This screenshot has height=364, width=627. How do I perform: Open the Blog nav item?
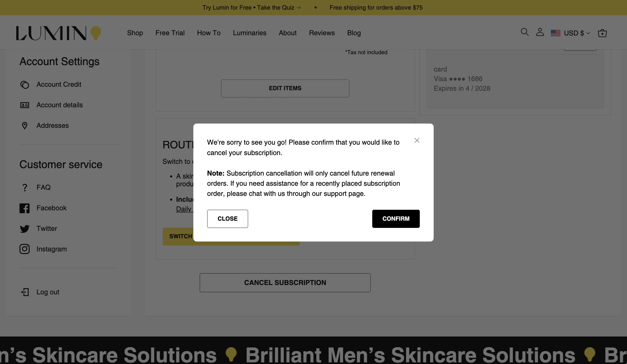click(354, 33)
